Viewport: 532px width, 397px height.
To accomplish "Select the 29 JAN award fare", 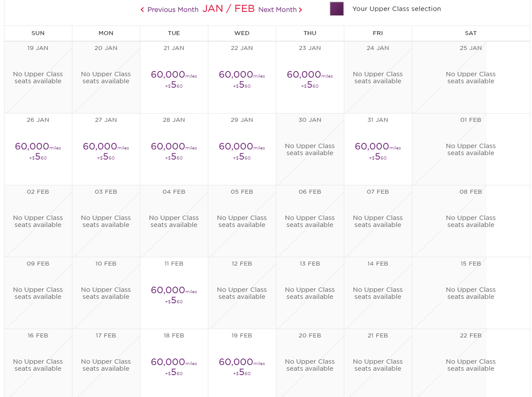I will click(x=242, y=150).
